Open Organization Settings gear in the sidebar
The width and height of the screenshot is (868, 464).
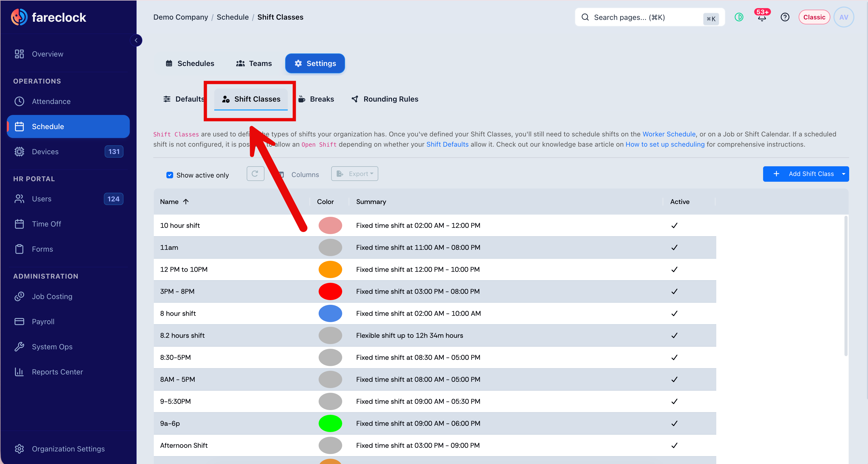(x=20, y=449)
